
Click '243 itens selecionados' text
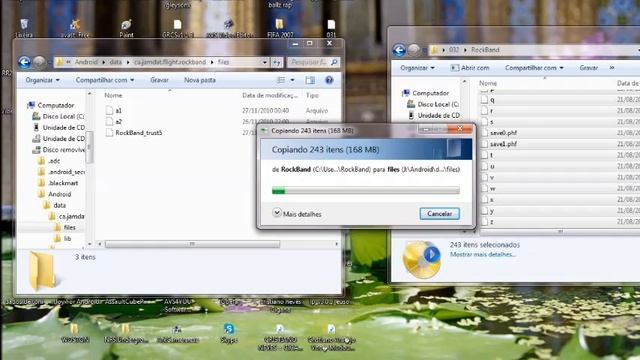coord(485,245)
